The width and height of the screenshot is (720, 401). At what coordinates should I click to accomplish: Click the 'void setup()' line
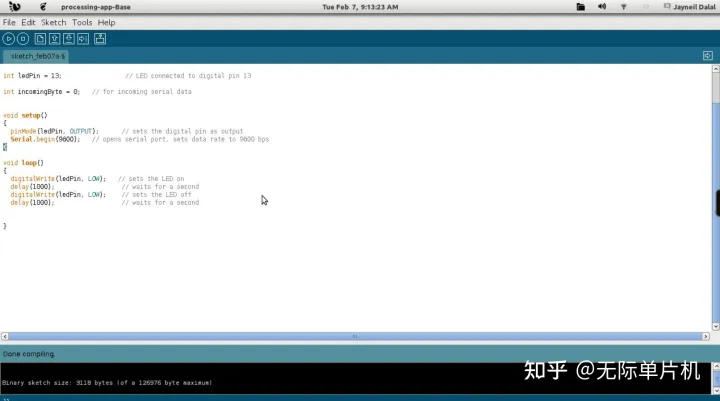tap(25, 115)
